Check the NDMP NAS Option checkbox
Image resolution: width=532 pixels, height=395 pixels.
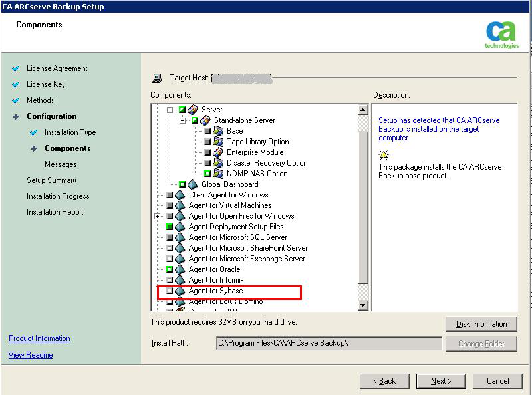207,174
